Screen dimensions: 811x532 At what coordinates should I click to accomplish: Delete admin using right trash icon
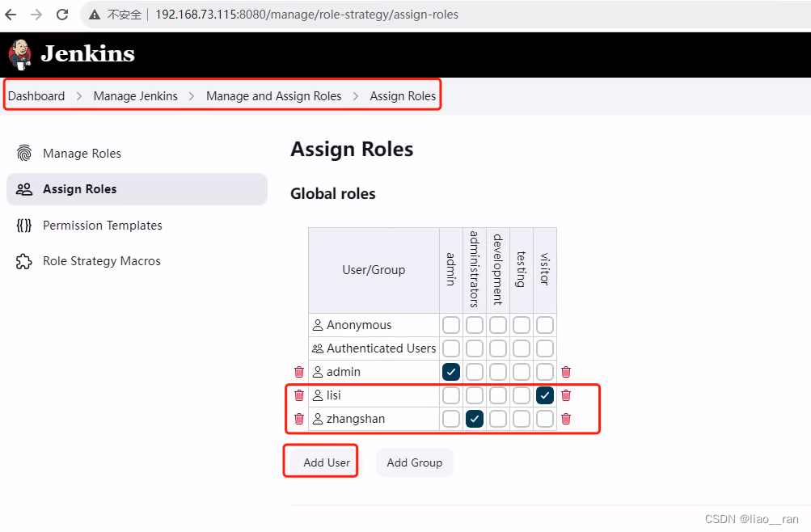pyautogui.click(x=566, y=372)
